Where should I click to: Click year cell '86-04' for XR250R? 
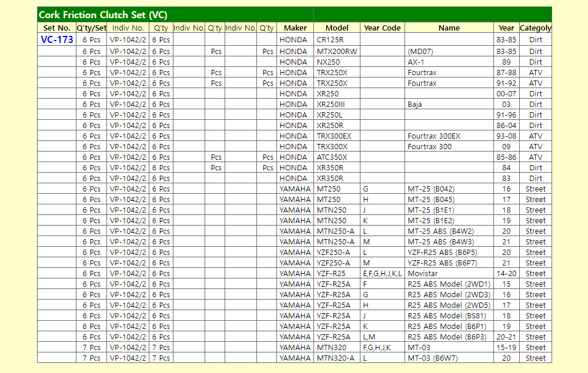[506, 126]
